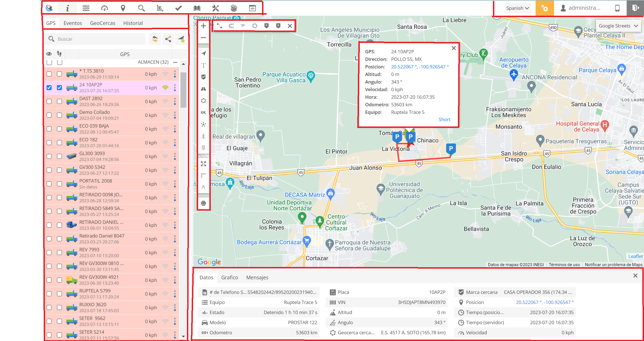
Task: Open Términos de uso link on map
Action: tap(564, 264)
